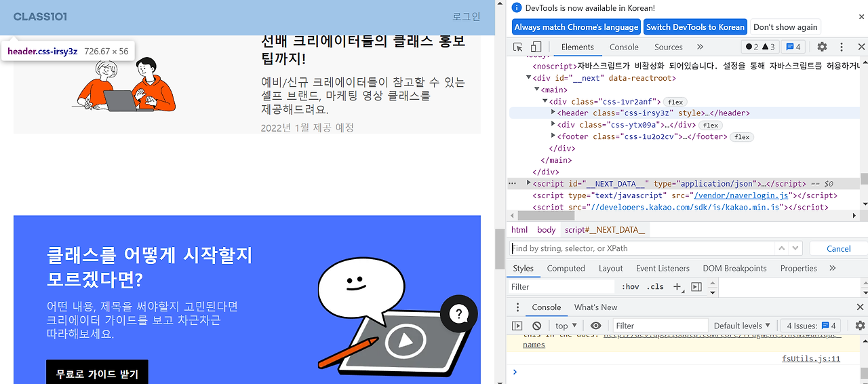Toggle flex badge on div css-1vr2anf
Image resolution: width=868 pixels, height=384 pixels.
coord(675,102)
